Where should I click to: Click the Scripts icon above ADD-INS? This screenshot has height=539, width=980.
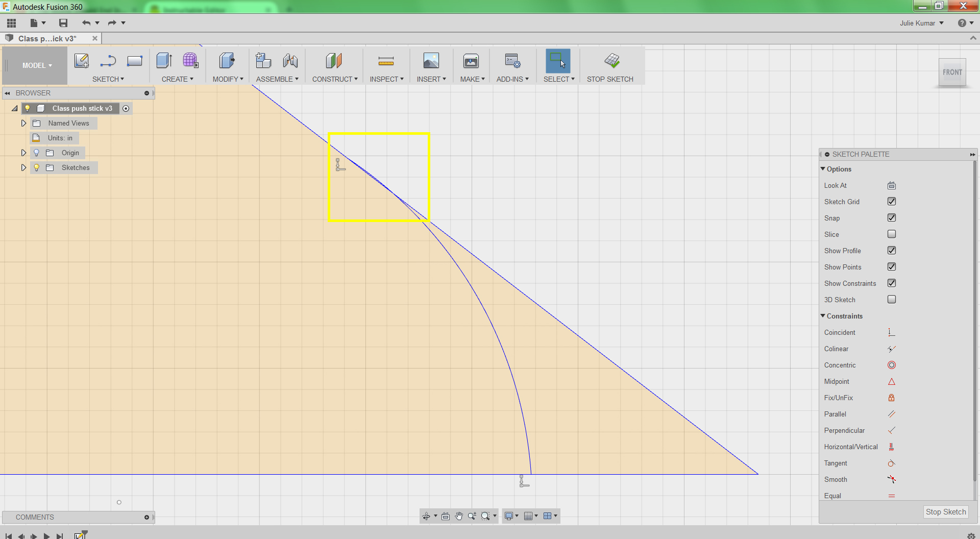pos(512,61)
